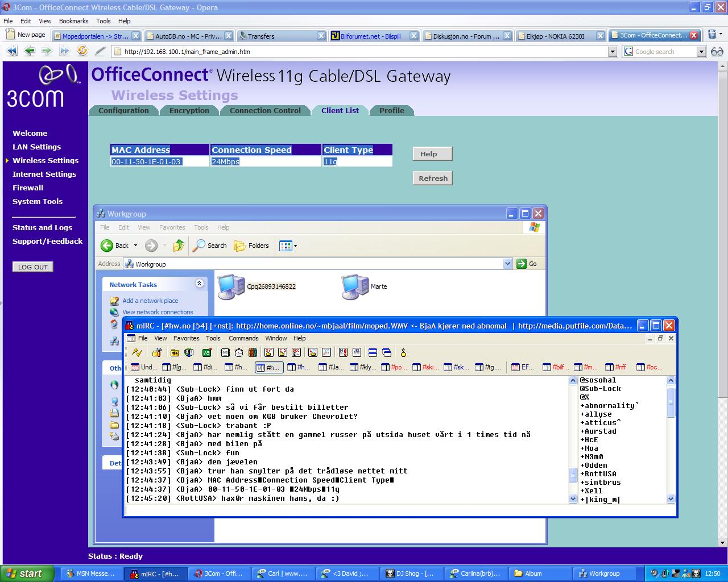Open mIRC Options hammer icon
Image resolution: width=728 pixels, height=582 pixels.
tap(157, 353)
